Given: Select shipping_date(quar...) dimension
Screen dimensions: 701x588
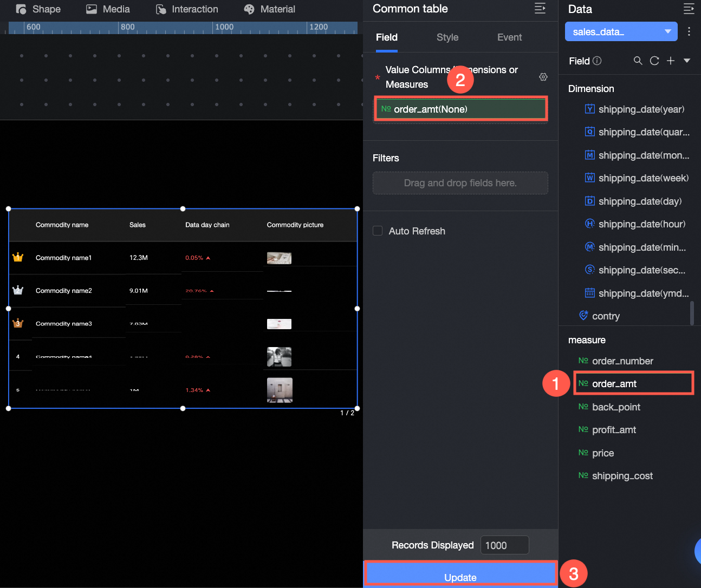Looking at the screenshot, I should 637,132.
